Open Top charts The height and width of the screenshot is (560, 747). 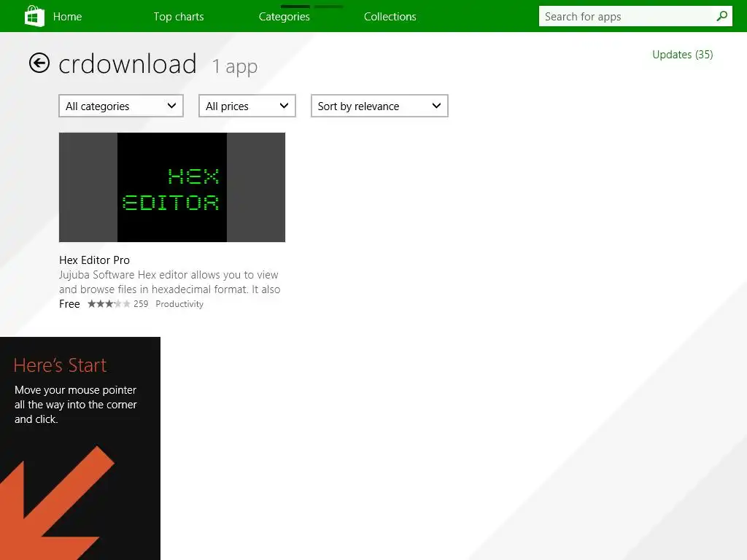179,17
